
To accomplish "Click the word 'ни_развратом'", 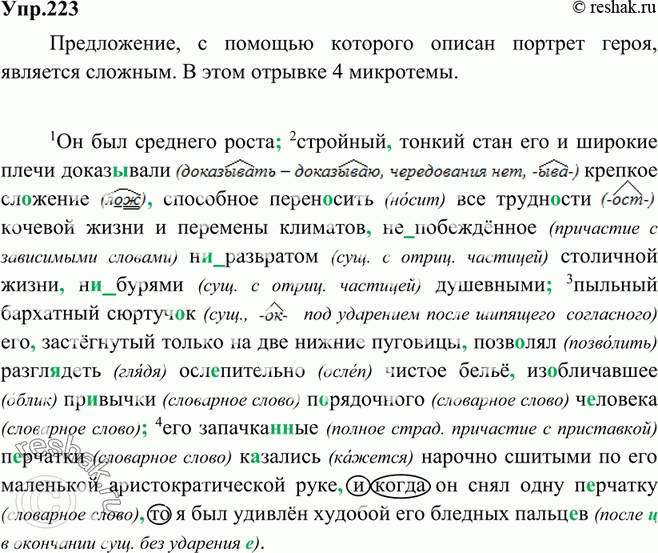I will (254, 256).
